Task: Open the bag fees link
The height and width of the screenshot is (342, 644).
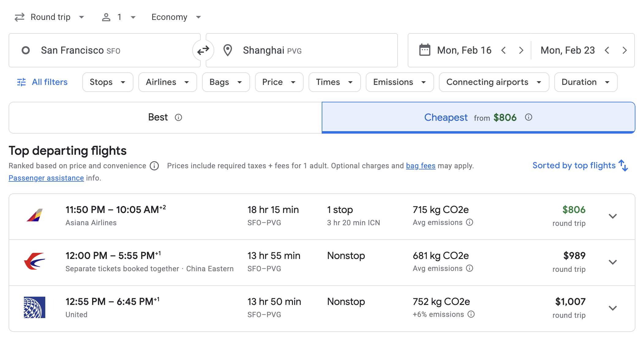Action: pos(421,166)
